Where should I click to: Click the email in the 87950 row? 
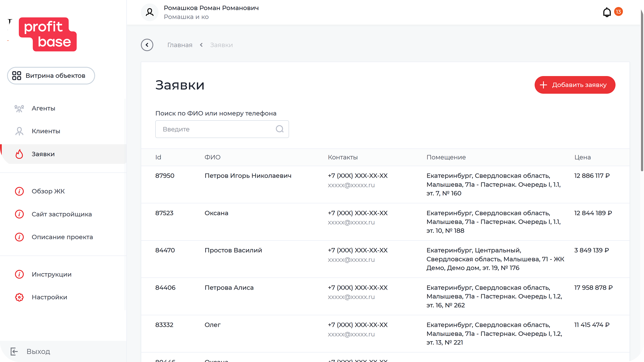(x=351, y=185)
